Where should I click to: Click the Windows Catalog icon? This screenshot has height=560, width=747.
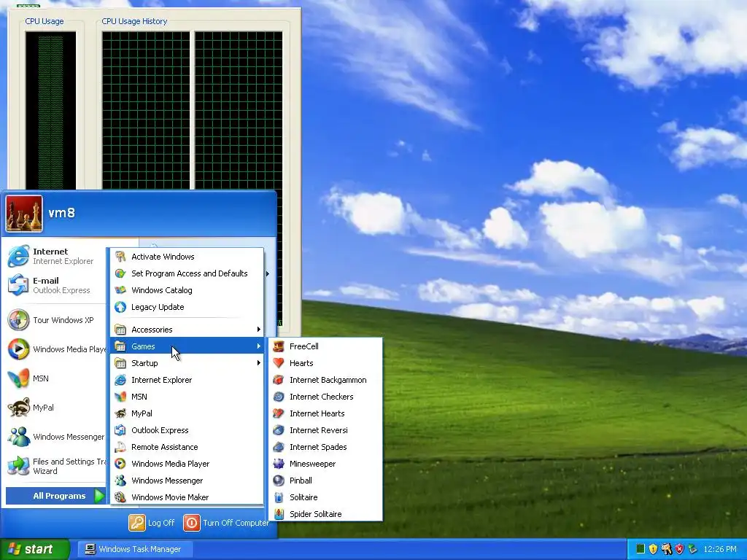(120, 290)
